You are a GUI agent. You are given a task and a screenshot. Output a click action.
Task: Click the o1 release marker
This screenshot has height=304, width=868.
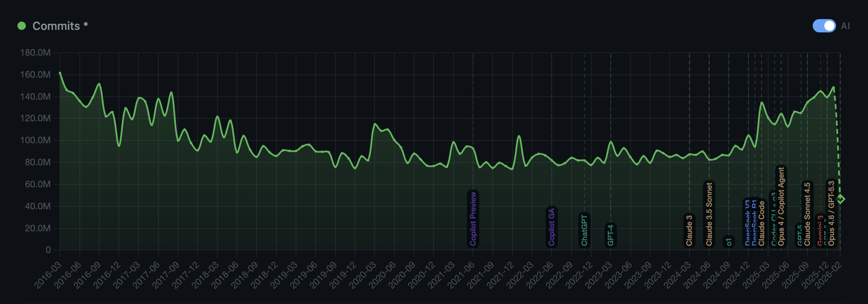pyautogui.click(x=729, y=242)
